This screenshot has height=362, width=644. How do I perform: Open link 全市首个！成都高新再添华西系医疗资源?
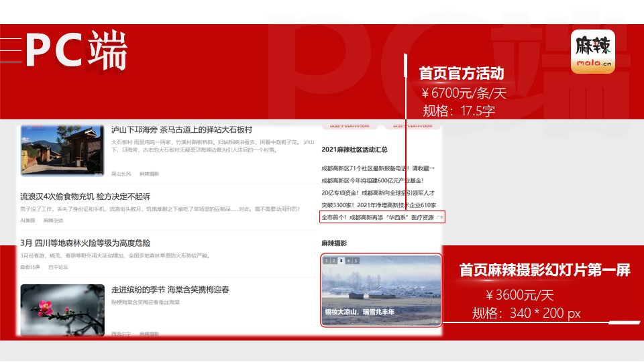[x=378, y=217]
